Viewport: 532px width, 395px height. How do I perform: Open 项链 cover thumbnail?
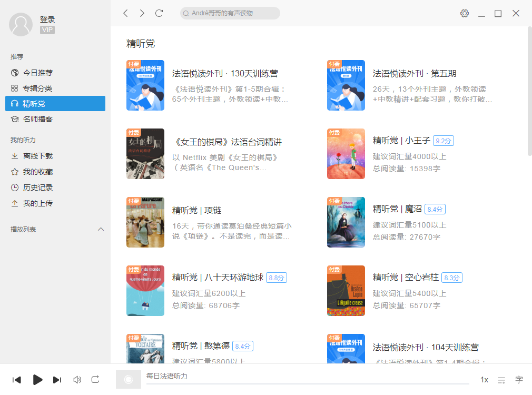point(145,222)
